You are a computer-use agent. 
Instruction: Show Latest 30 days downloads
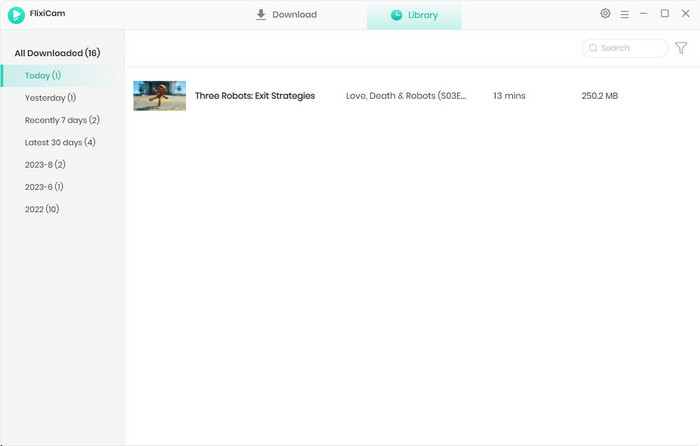tap(60, 142)
